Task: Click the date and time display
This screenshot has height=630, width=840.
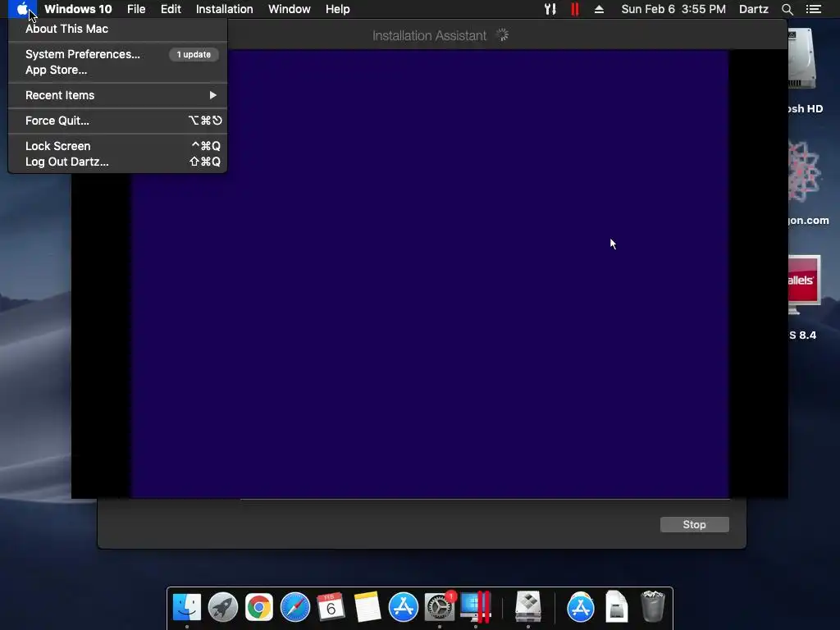Action: (x=673, y=9)
